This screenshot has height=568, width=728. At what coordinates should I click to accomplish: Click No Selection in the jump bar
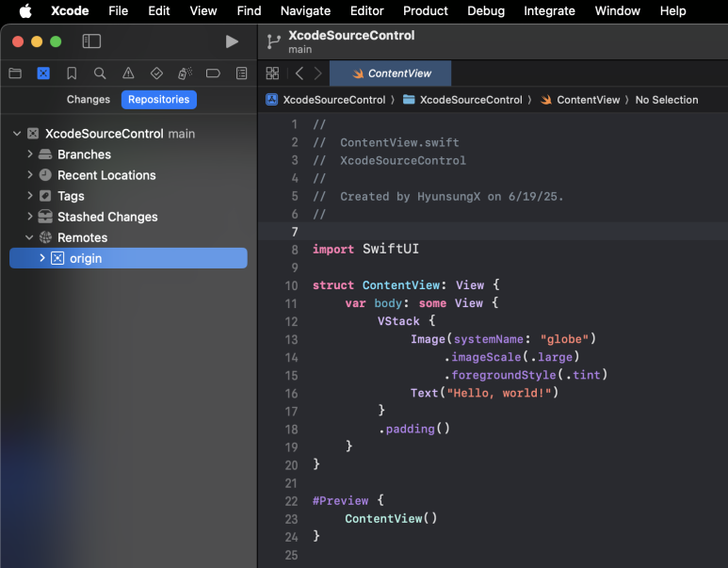click(666, 100)
